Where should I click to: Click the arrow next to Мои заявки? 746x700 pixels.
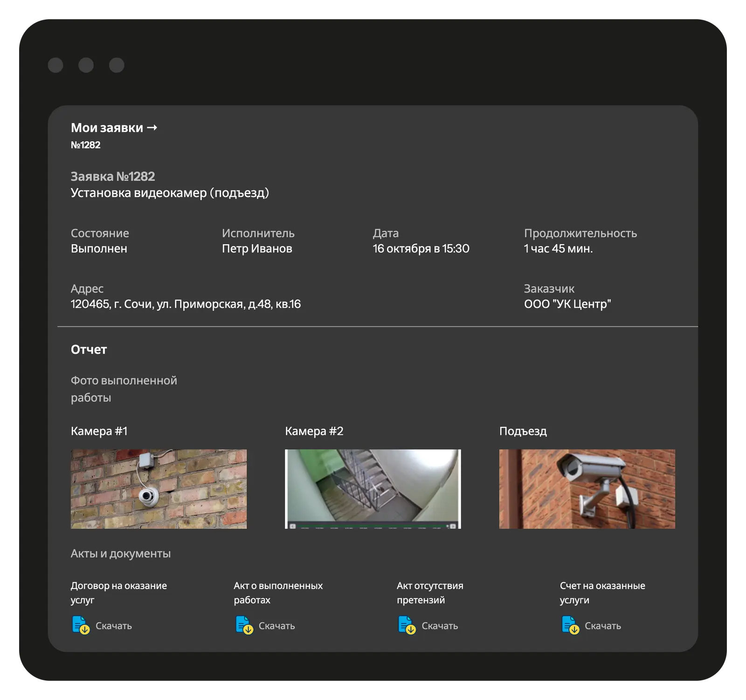point(152,128)
